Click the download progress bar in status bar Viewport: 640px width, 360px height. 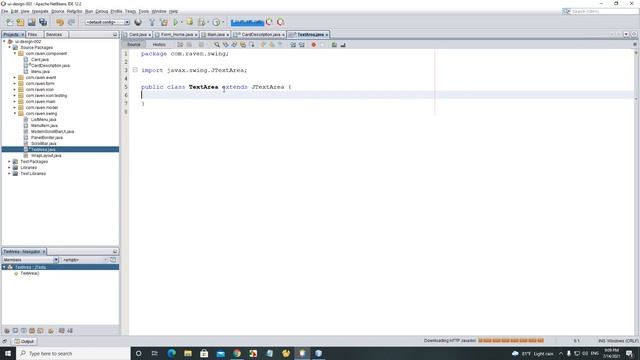(511, 340)
